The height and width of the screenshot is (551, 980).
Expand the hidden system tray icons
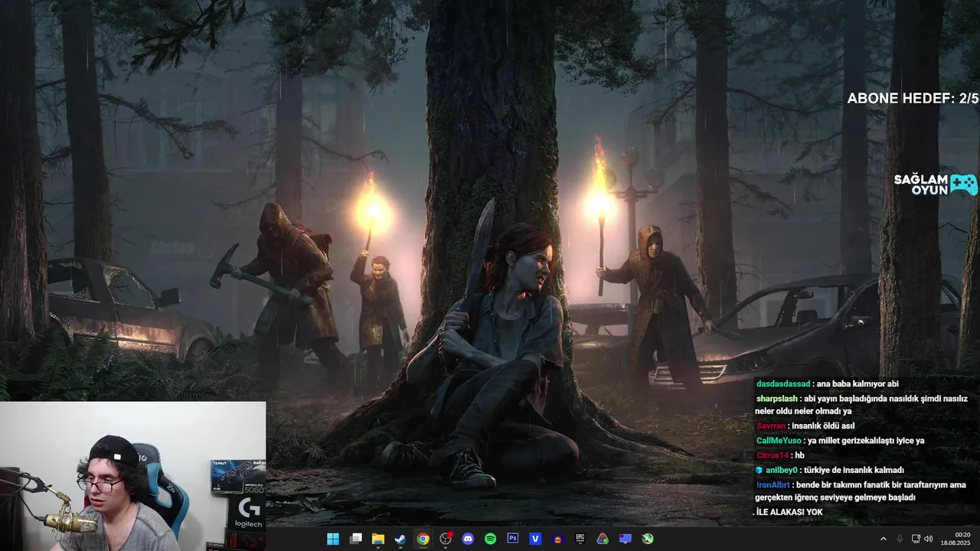tap(883, 539)
